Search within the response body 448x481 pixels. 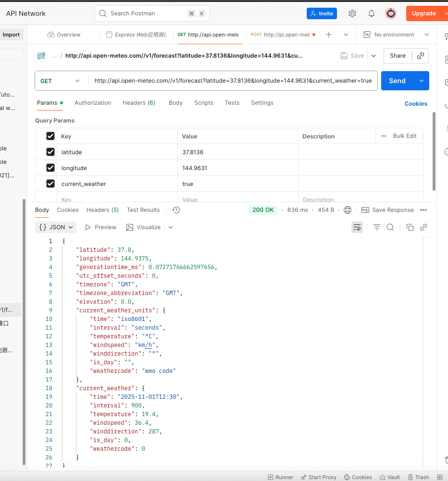point(390,227)
